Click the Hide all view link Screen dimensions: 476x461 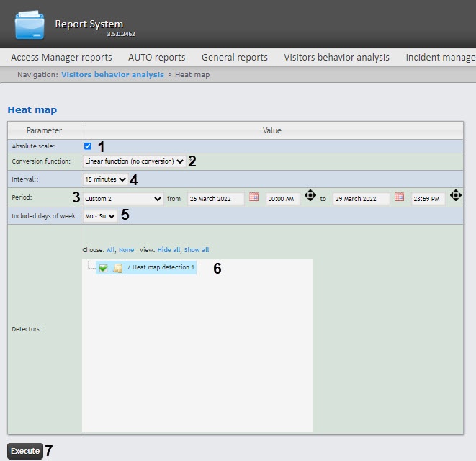(169, 250)
